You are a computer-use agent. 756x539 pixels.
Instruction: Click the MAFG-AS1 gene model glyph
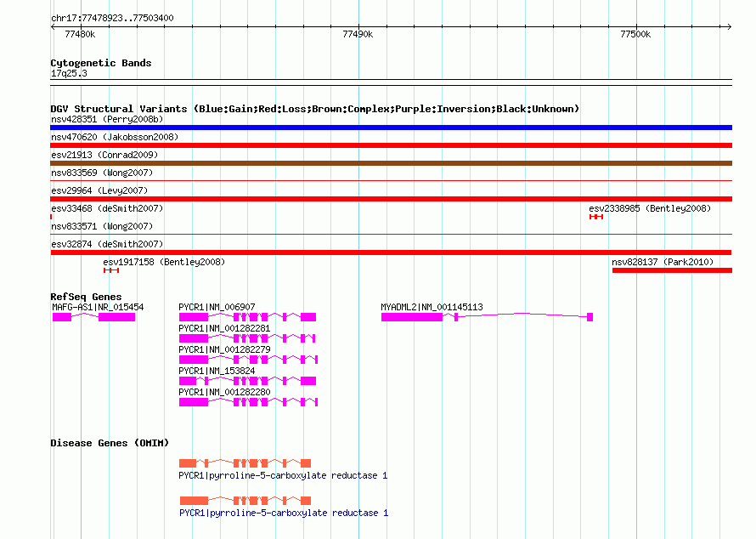[x=93, y=317]
